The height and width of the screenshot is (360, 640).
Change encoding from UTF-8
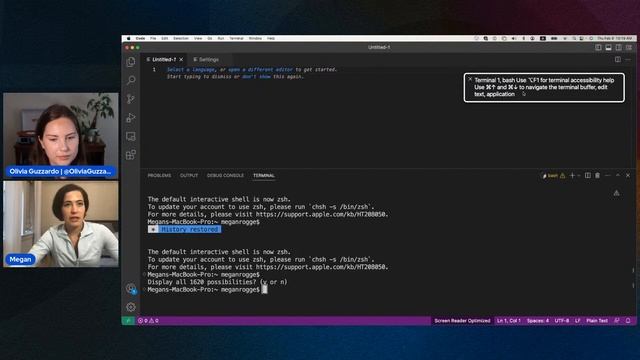coord(562,321)
